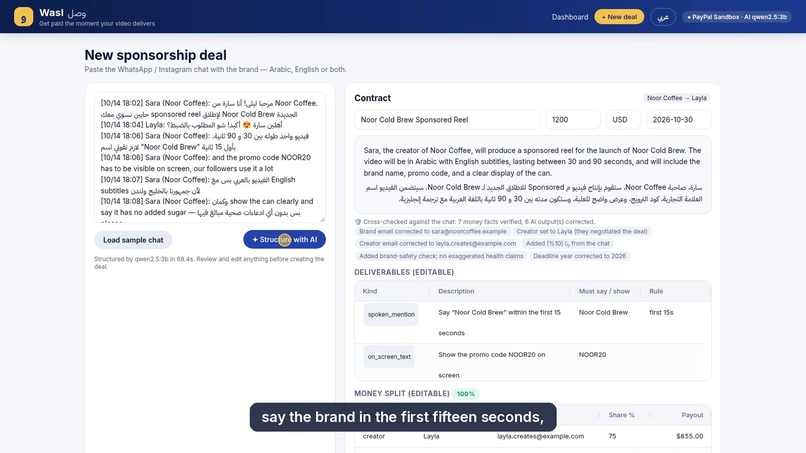The height and width of the screenshot is (453, 806).
Task: Edit the contract title field
Action: pyautogui.click(x=447, y=119)
